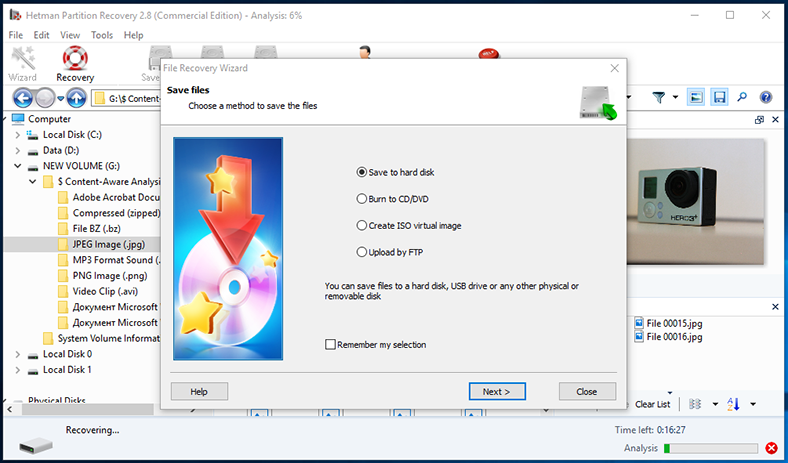This screenshot has width=788, height=463.
Task: Collapse the NEW VOLUME (G:) node
Action: (18, 166)
